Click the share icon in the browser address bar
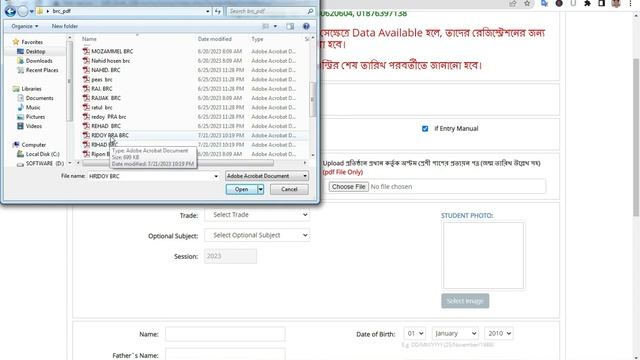 click(513, 4)
